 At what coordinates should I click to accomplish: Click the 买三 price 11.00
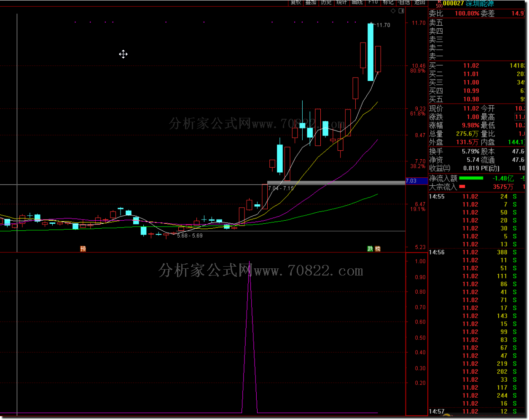[x=471, y=83]
